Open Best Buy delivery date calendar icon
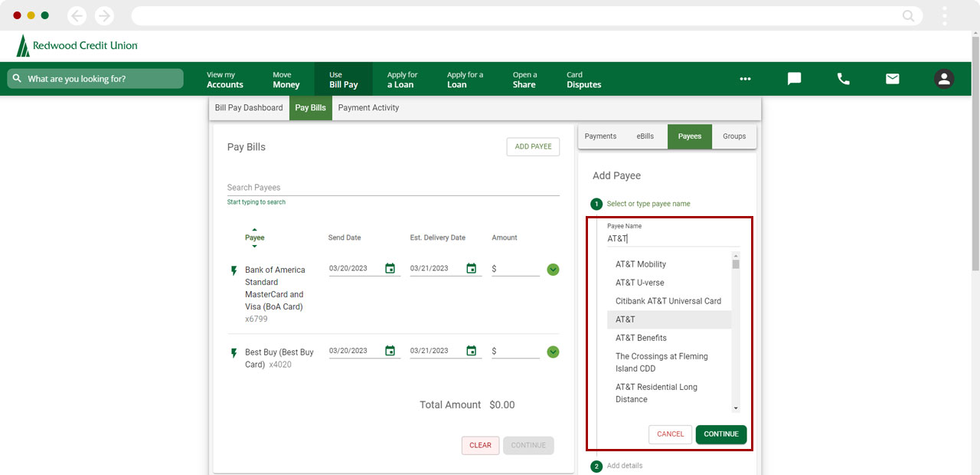The height and width of the screenshot is (475, 980). coord(471,350)
